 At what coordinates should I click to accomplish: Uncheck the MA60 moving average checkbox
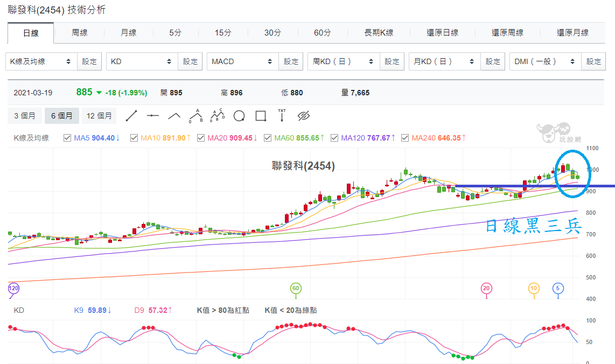pos(268,138)
